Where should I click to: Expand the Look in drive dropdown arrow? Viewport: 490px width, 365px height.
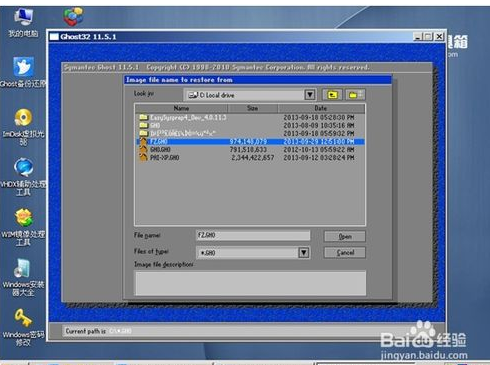(310, 95)
